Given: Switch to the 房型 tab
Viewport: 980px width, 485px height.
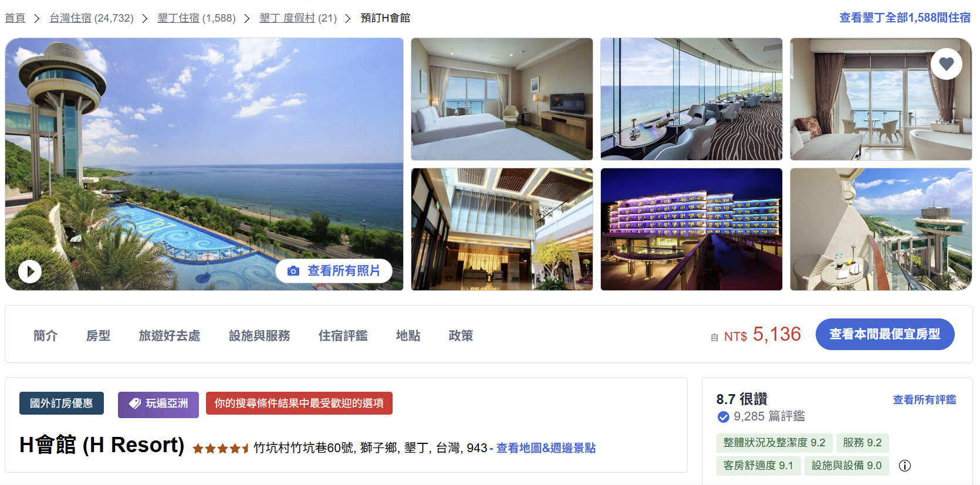Looking at the screenshot, I should point(98,335).
